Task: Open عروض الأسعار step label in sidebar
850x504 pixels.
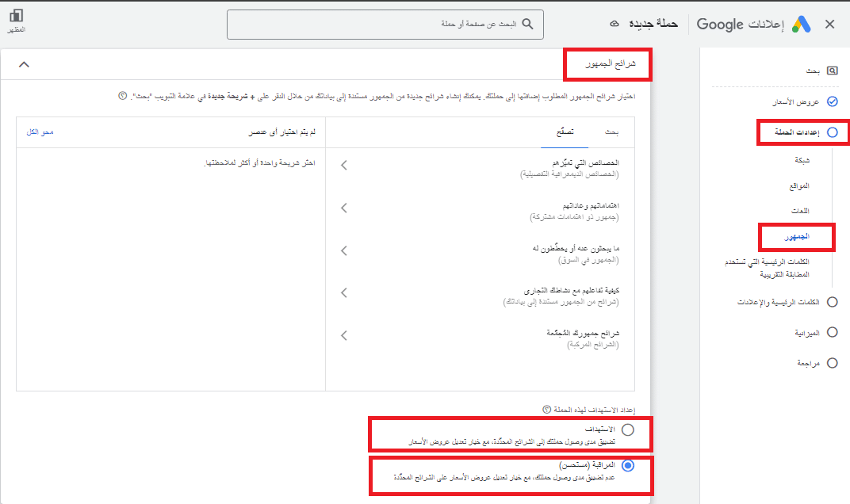Action: 796,102
